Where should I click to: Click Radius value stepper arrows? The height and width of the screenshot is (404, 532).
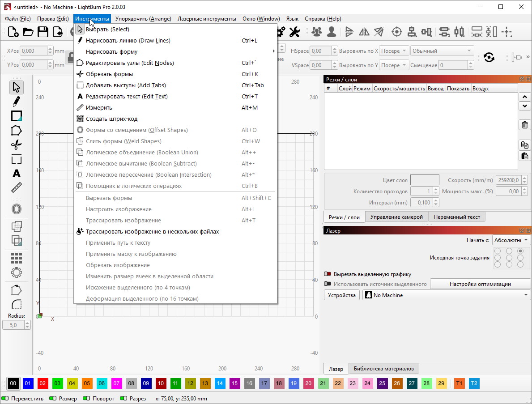[27, 325]
